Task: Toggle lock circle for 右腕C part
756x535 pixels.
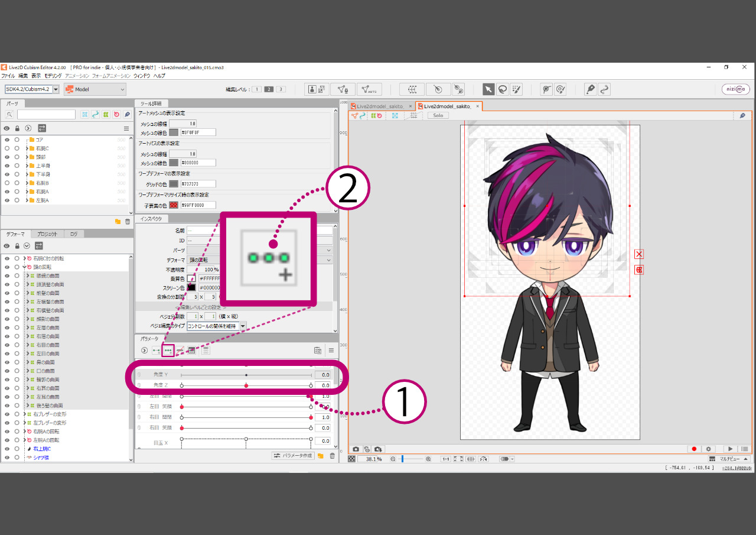Action: tap(17, 148)
